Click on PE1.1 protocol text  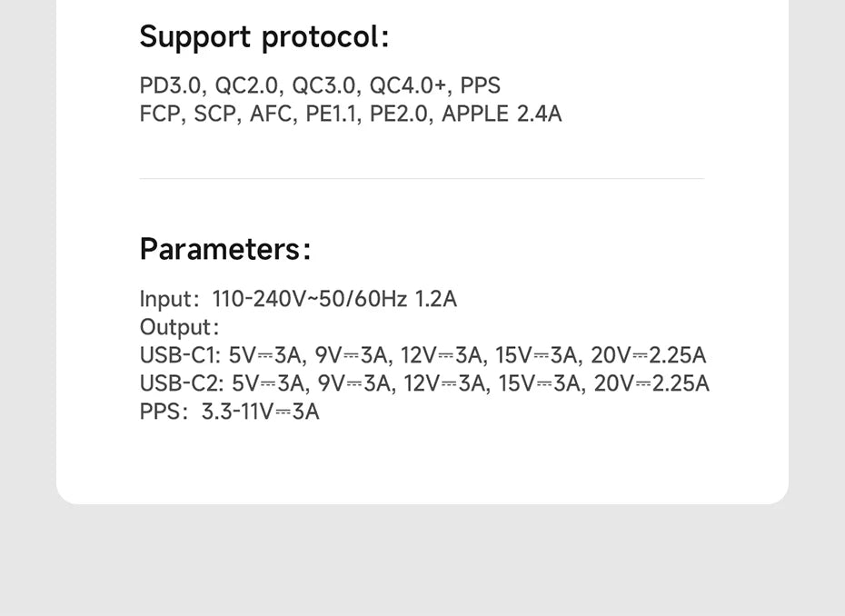[331, 114]
